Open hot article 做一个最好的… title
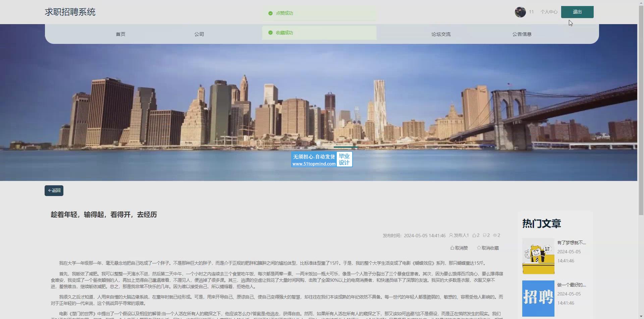The height and width of the screenshot is (319, 644). click(572, 285)
